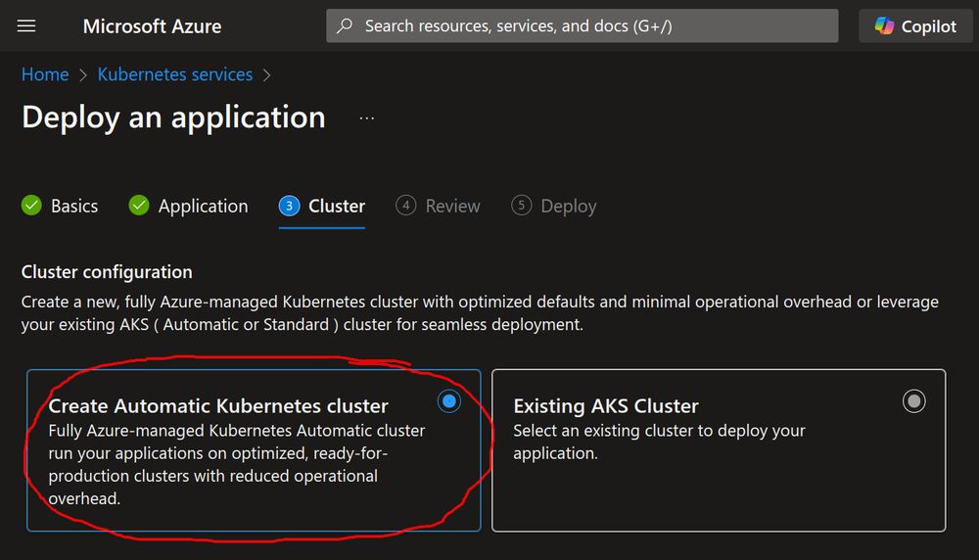The width and height of the screenshot is (979, 560).
Task: Click the 'Fully Azure-managed Kubernetes Automatic cluster' description
Action: (x=237, y=464)
